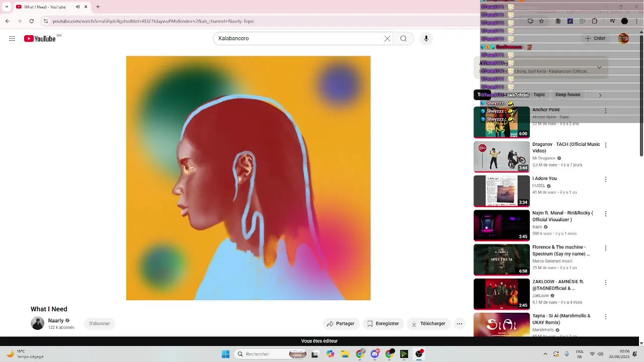Open the HUGEL channel link
The width and height of the screenshot is (644, 362).
coord(539,186)
